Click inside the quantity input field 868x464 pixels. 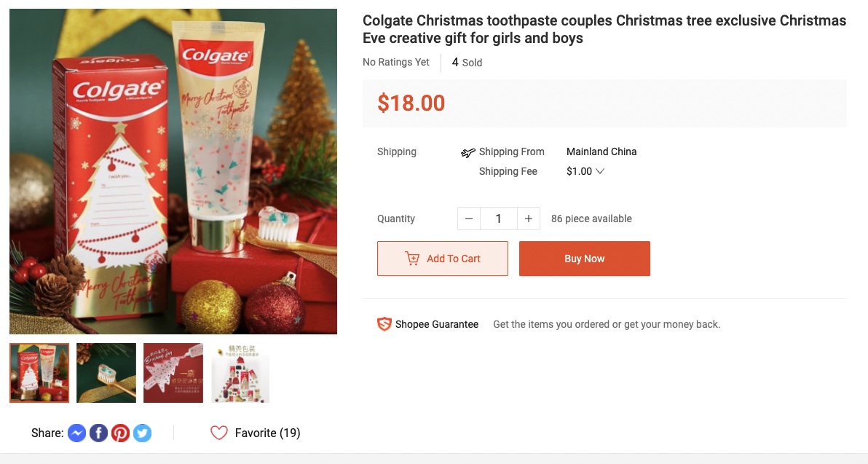[498, 218]
